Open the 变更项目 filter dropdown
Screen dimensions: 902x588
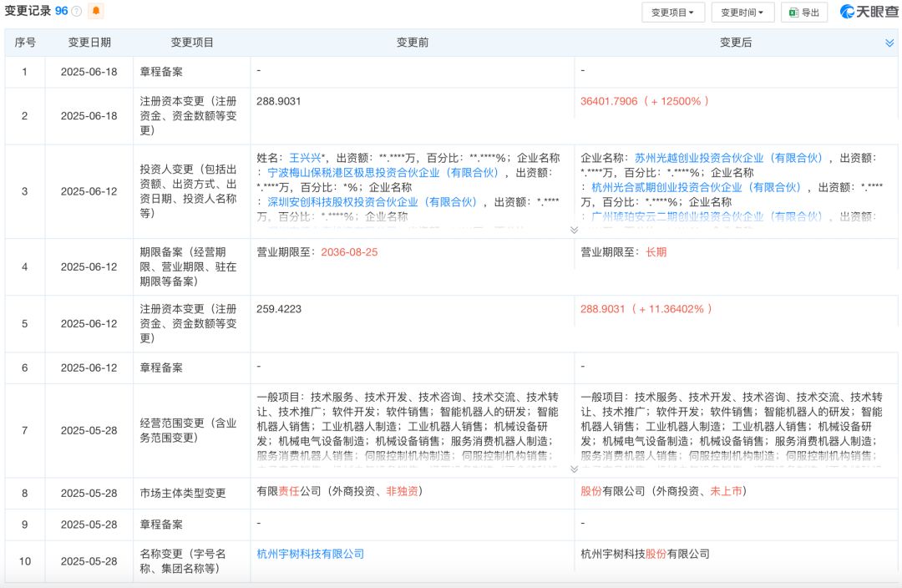pyautogui.click(x=672, y=13)
